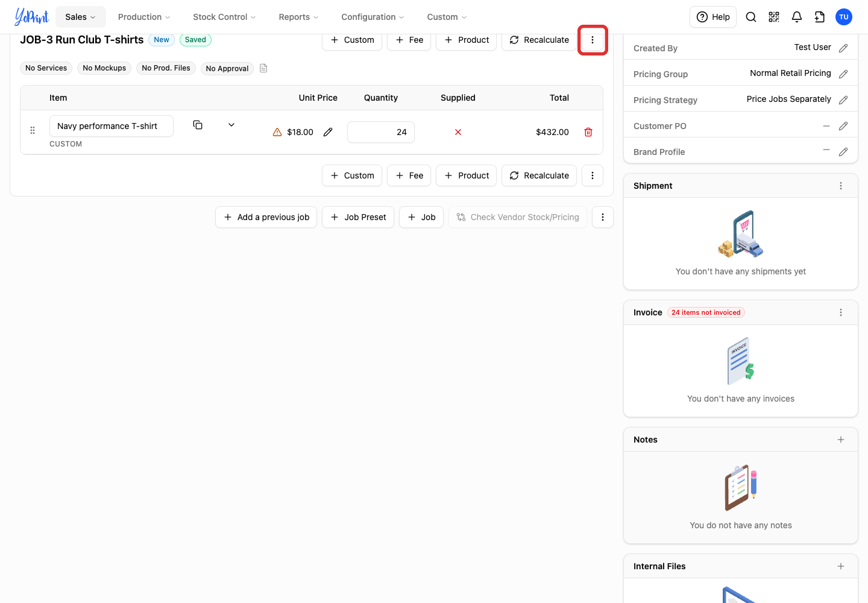Open the Custom menu in navigation
This screenshot has width=868, height=603.
click(447, 17)
